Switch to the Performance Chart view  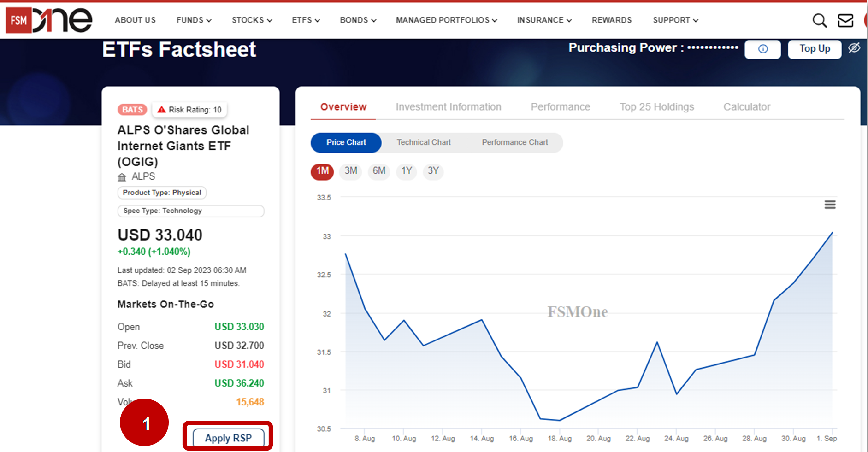[514, 142]
